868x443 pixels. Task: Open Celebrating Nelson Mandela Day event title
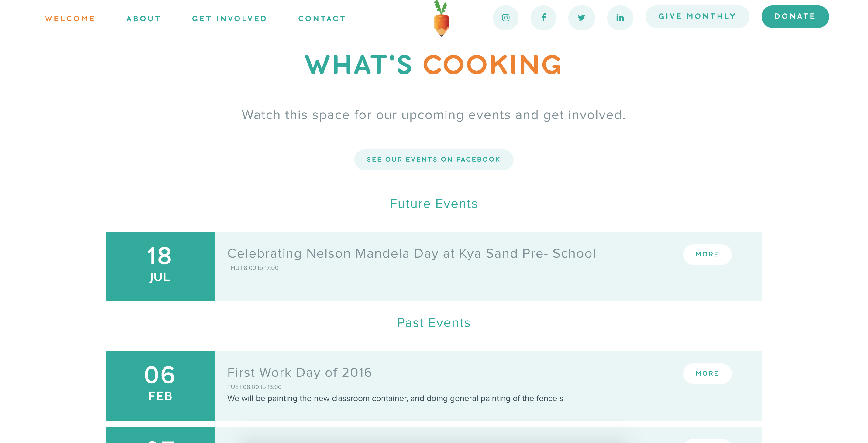(x=412, y=253)
